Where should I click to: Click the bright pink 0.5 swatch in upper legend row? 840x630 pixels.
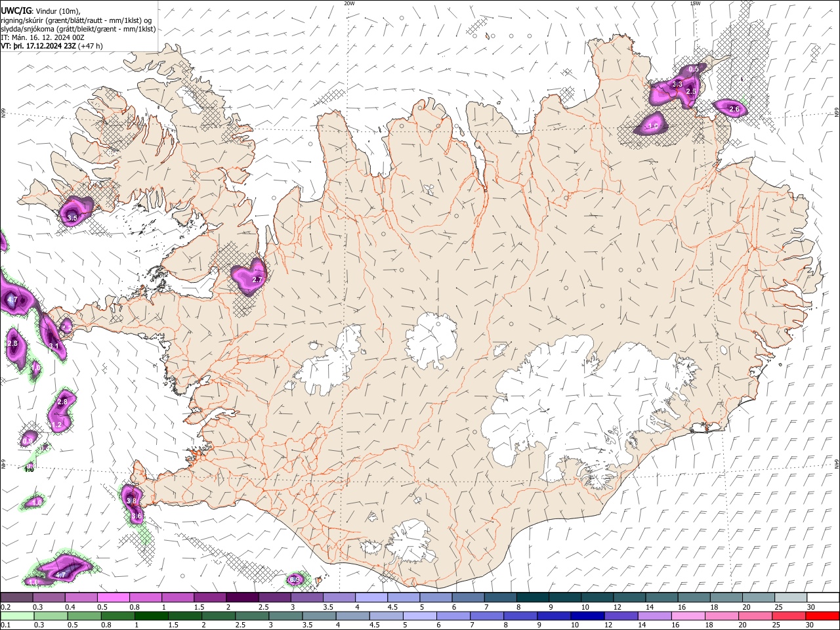tap(113, 597)
